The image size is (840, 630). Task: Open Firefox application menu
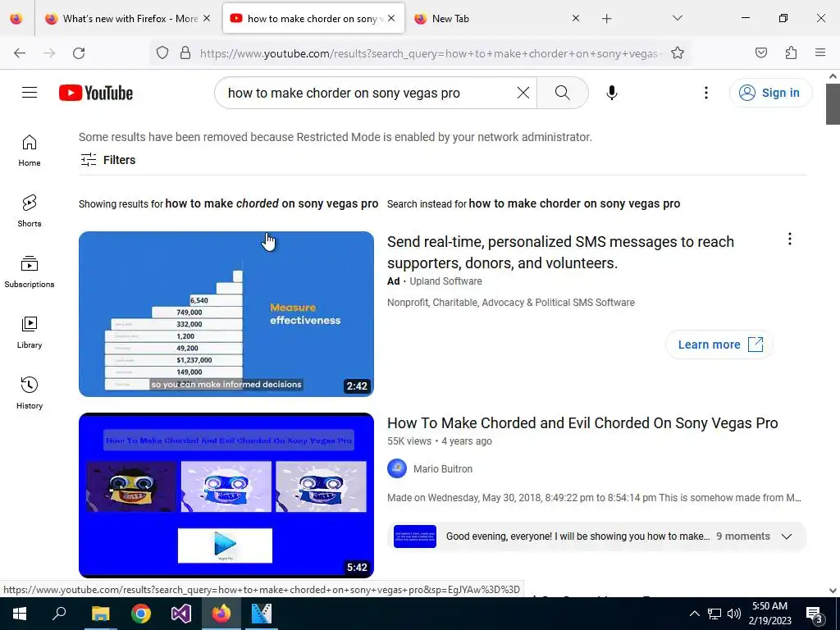pos(820,53)
